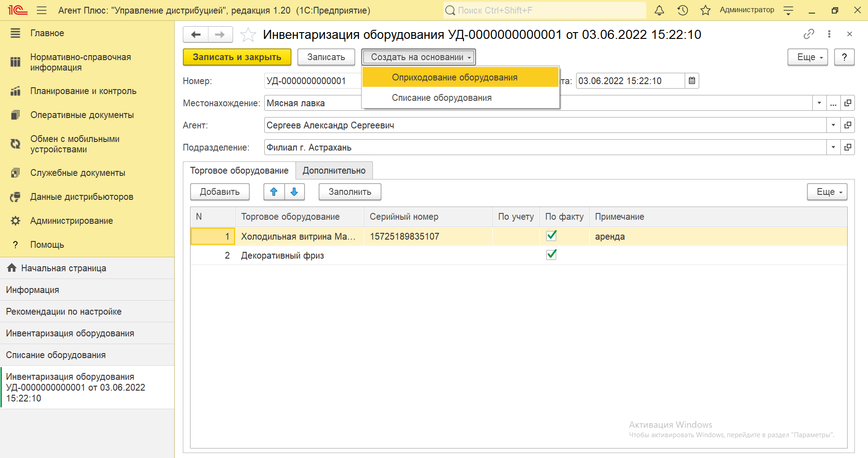868x458 pixels.
Task: Click the Номер input field
Action: coord(312,81)
